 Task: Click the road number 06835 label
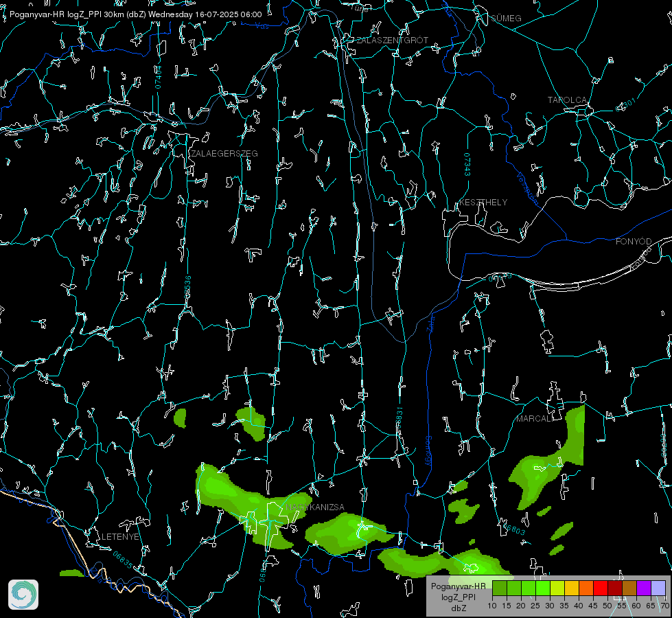pos(123,560)
